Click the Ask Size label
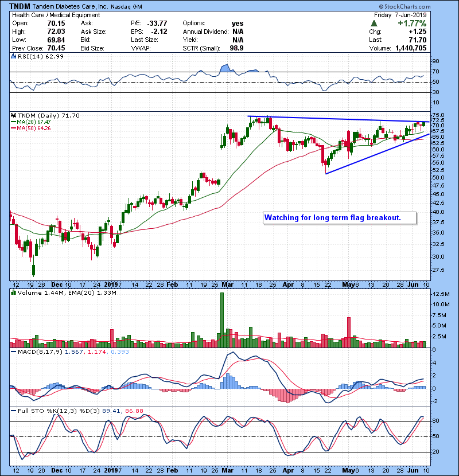The image size is (459, 476). (94, 32)
